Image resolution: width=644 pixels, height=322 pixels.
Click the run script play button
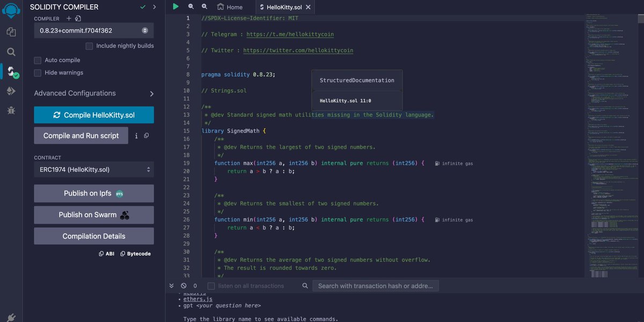[175, 6]
